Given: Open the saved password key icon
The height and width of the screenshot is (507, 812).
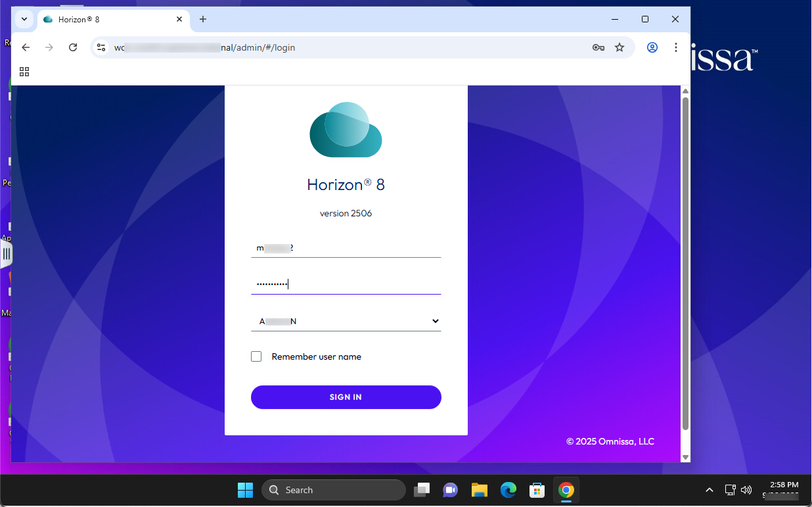Looking at the screenshot, I should [x=598, y=47].
